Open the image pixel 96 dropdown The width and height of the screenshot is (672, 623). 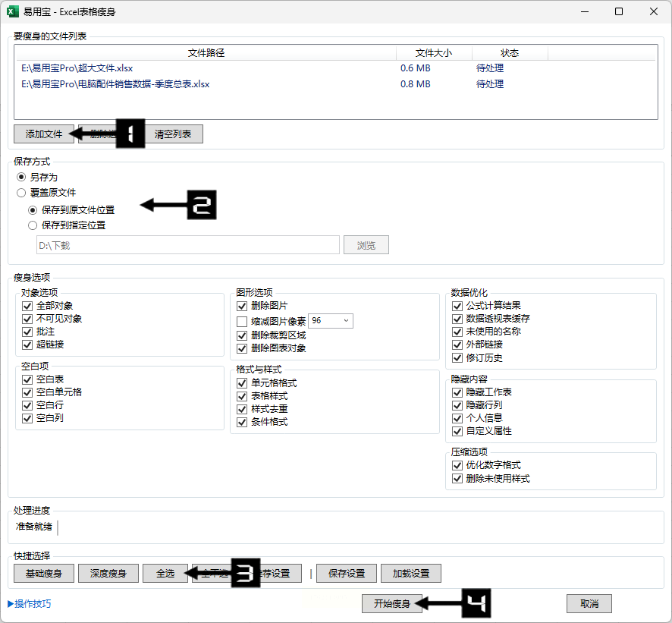coord(331,321)
